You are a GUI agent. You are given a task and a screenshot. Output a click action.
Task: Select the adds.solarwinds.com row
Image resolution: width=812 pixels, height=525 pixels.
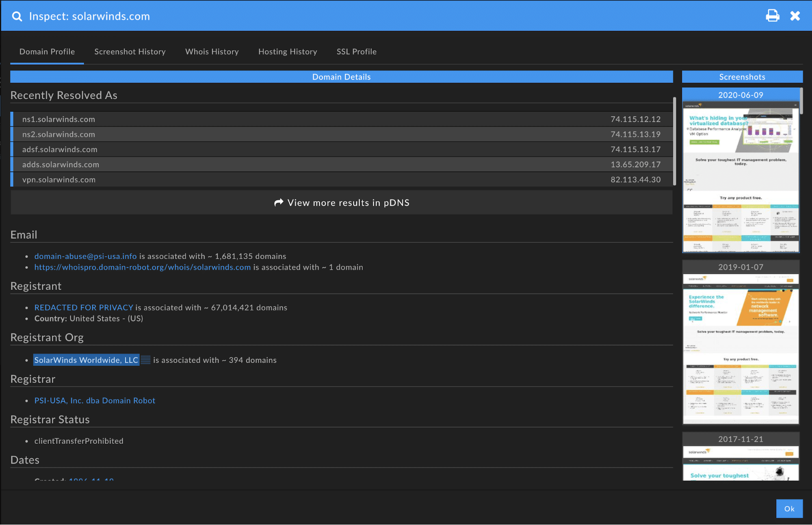pos(341,164)
